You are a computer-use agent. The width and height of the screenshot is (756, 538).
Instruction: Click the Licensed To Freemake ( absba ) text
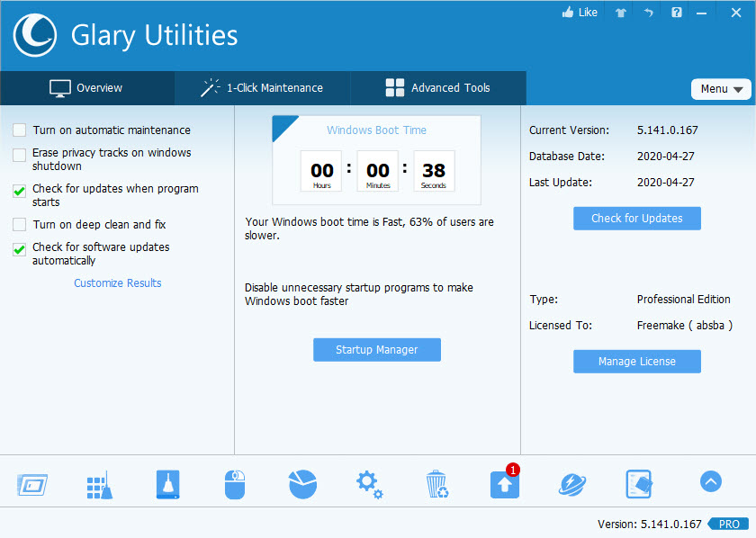[x=685, y=326]
